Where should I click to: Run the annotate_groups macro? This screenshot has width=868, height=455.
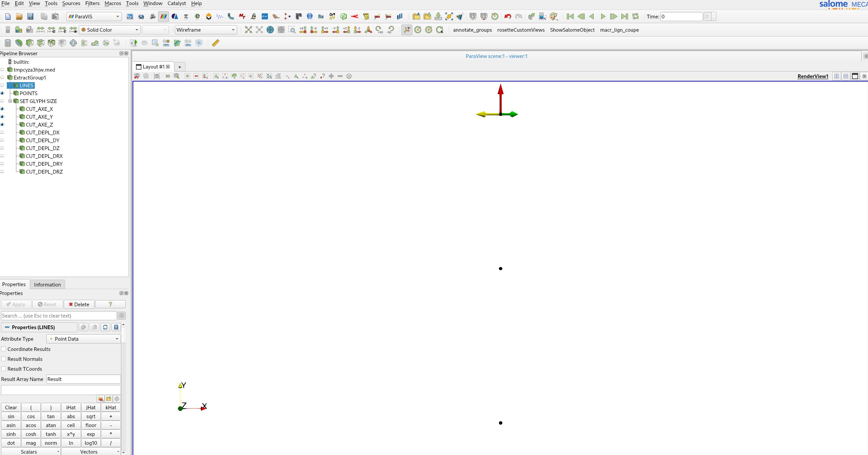coord(472,30)
